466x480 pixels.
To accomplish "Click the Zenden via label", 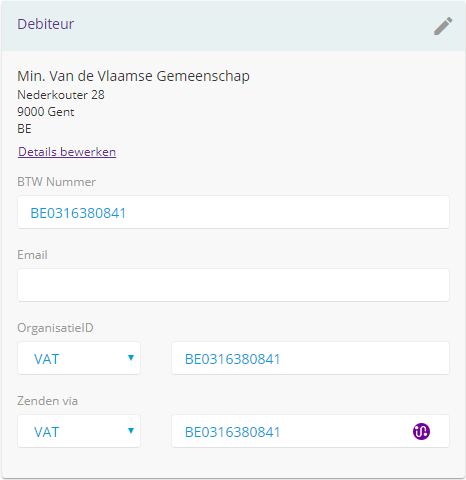I will (47, 401).
